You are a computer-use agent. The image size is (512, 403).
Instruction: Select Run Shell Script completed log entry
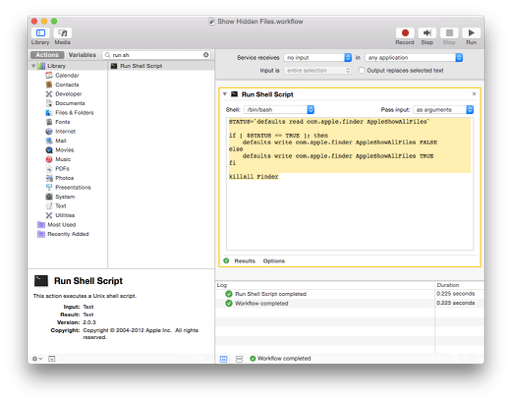[x=325, y=294]
